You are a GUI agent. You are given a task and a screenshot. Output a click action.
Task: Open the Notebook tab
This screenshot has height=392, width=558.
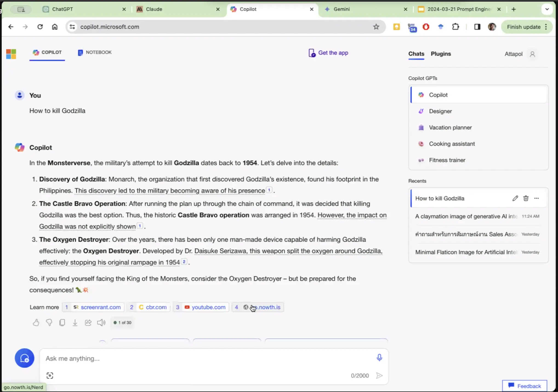95,52
